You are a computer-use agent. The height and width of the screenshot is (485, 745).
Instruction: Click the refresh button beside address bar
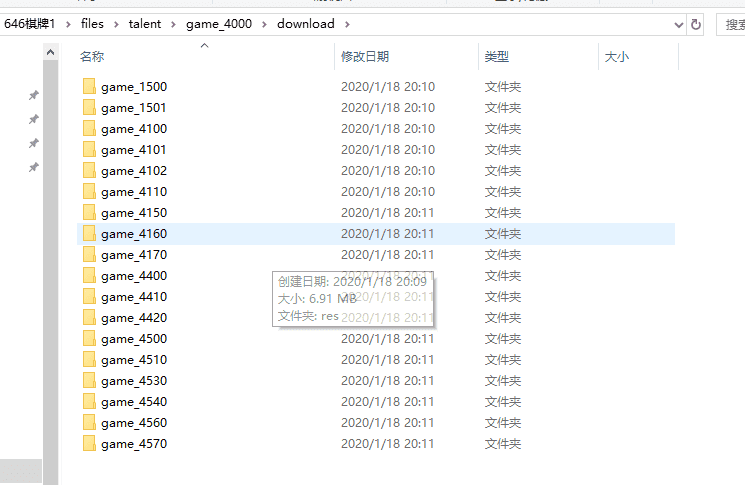(x=696, y=24)
